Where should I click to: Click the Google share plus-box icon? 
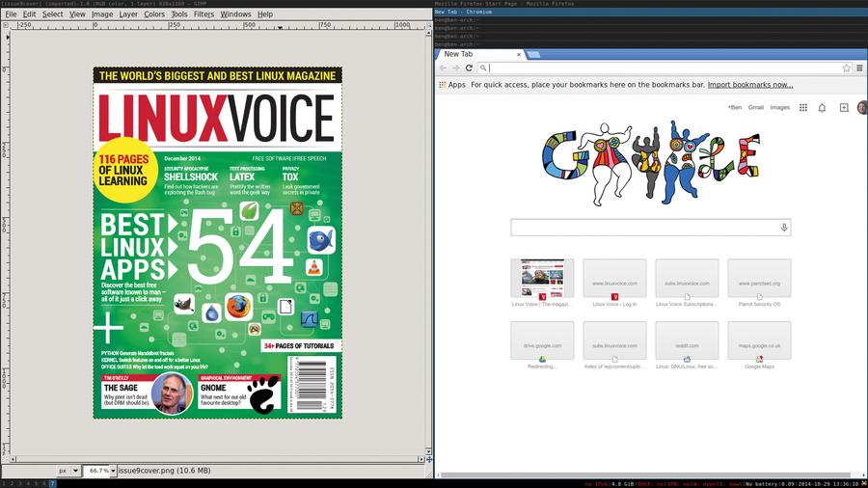pyautogui.click(x=844, y=107)
